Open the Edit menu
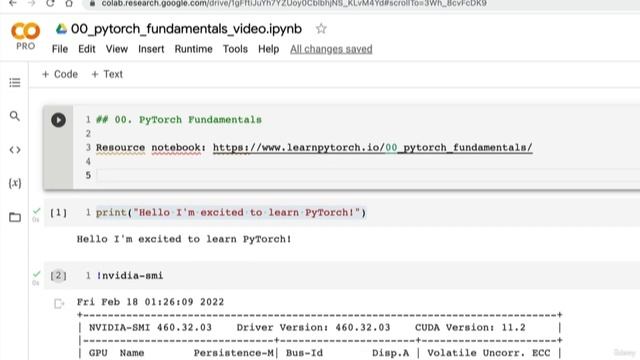This screenshot has height=360, width=640. point(87,49)
